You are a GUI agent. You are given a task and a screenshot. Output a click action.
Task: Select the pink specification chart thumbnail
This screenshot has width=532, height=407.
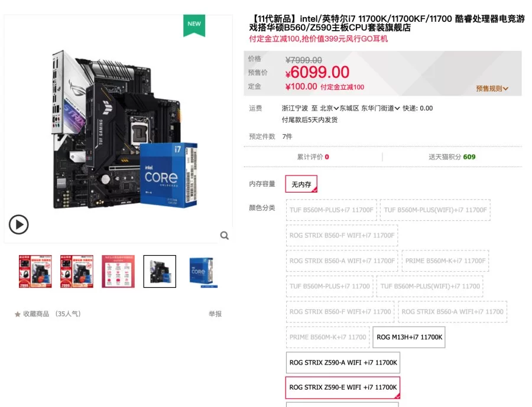coord(118,271)
